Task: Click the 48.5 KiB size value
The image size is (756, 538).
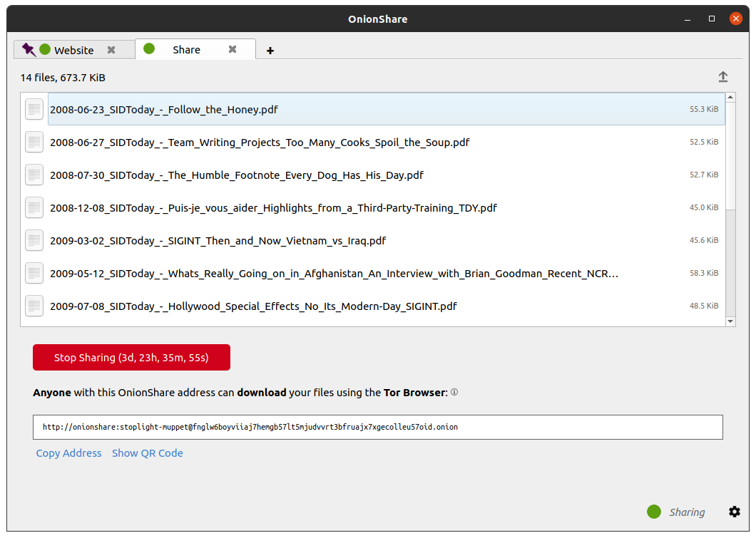Action: point(704,306)
